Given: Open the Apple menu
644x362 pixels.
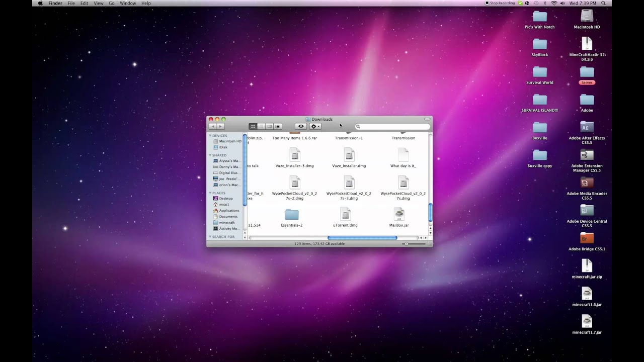Looking at the screenshot, I should pos(40,3).
